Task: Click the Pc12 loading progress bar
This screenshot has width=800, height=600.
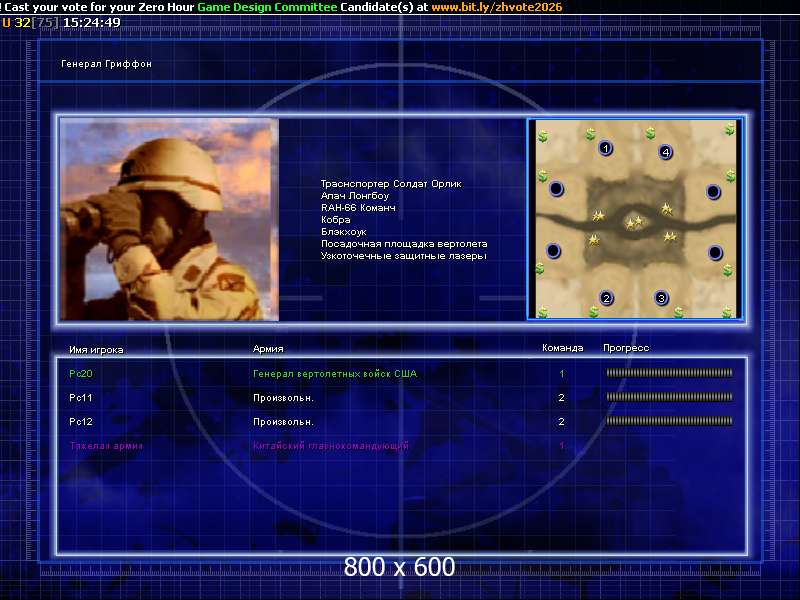Action: (x=669, y=421)
